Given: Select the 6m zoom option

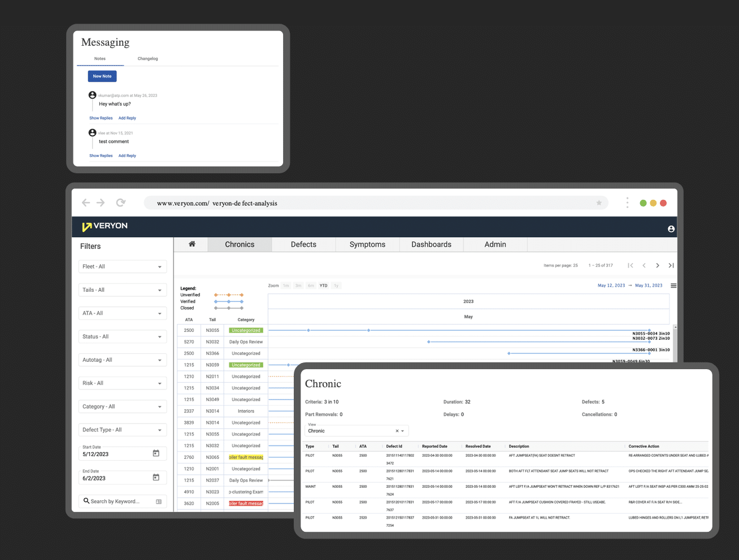Looking at the screenshot, I should tap(311, 286).
